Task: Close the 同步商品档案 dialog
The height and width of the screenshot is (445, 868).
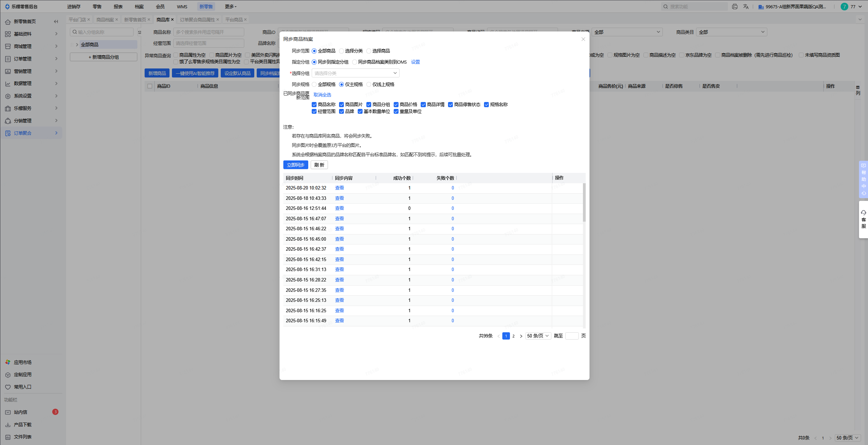Action: click(x=583, y=39)
